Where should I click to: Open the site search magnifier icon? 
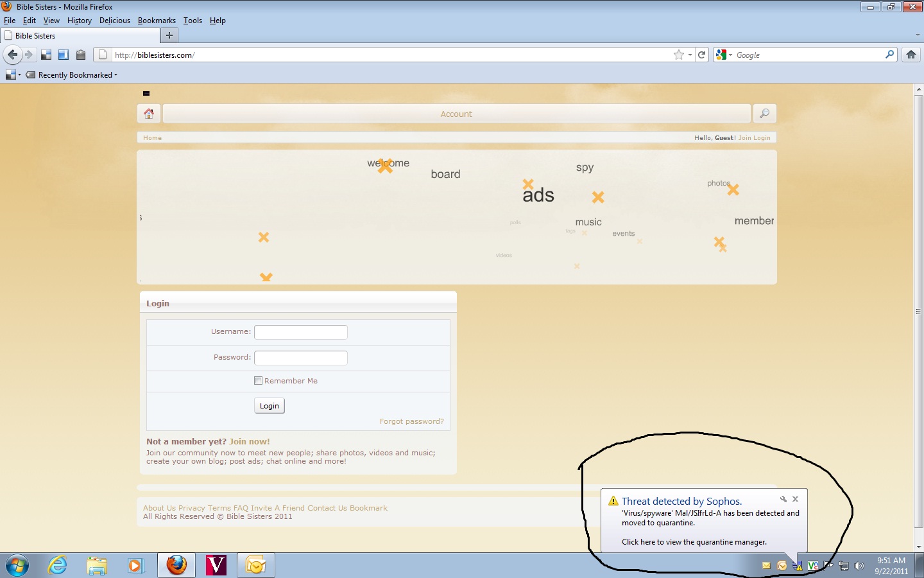coord(764,114)
